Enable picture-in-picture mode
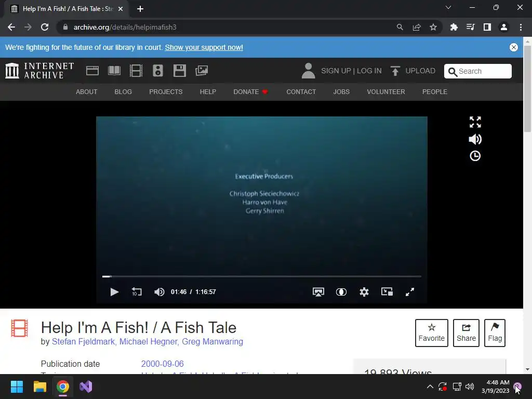532x399 pixels. point(387,292)
